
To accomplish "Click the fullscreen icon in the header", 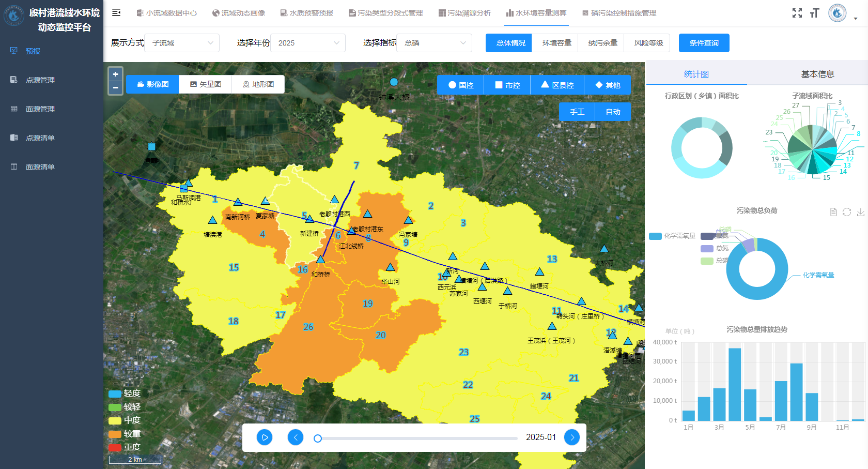I will pyautogui.click(x=797, y=13).
